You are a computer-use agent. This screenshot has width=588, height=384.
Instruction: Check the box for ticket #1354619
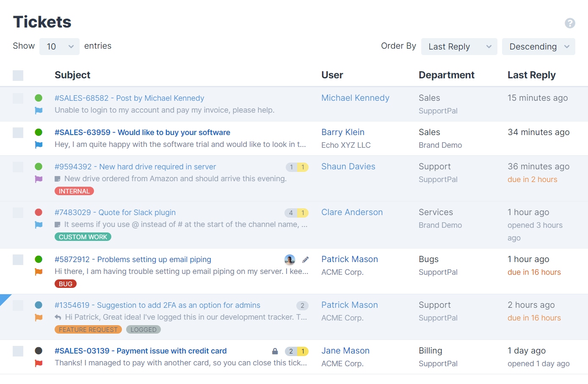18,305
